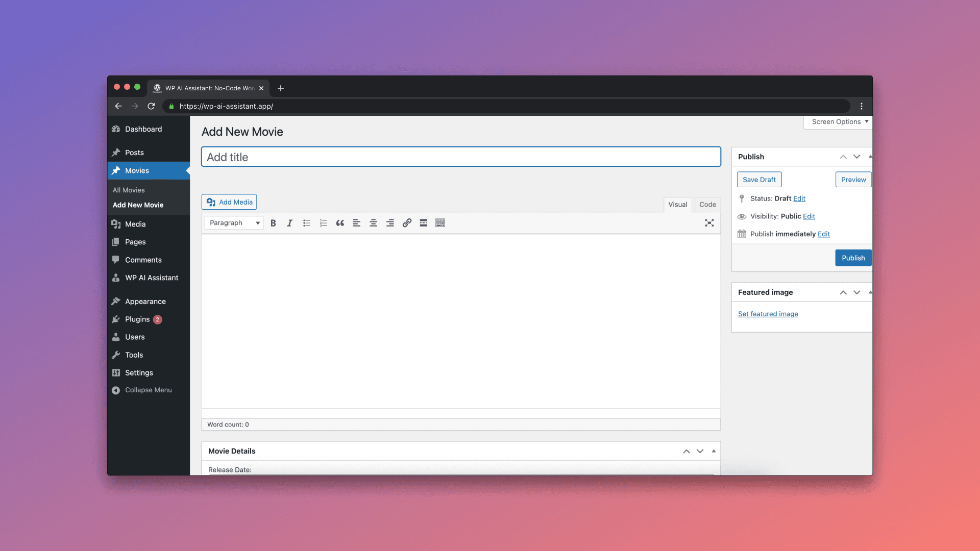Open the Plugins section
Image resolution: width=980 pixels, height=551 pixels.
136,319
